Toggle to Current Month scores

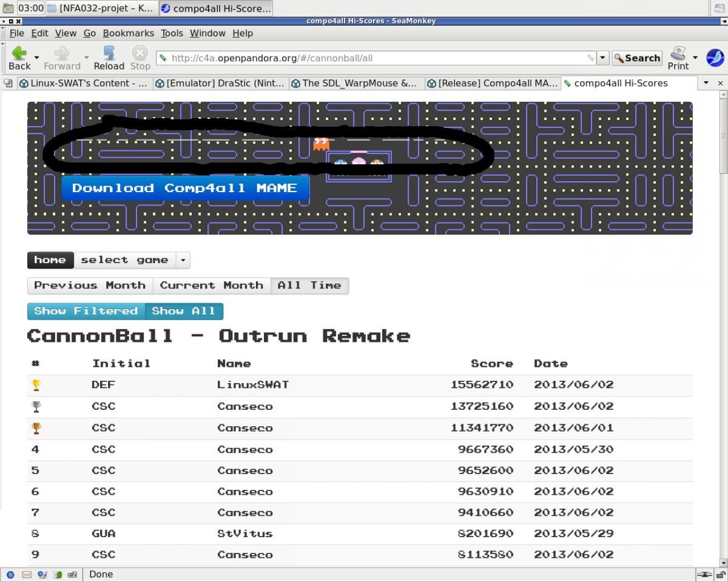(211, 286)
